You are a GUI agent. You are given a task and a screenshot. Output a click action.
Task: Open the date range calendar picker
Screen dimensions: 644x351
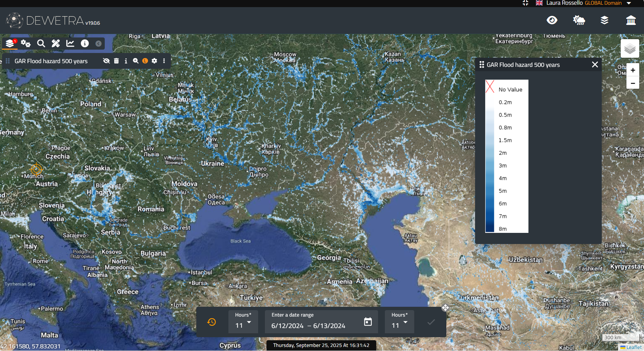coord(368,322)
